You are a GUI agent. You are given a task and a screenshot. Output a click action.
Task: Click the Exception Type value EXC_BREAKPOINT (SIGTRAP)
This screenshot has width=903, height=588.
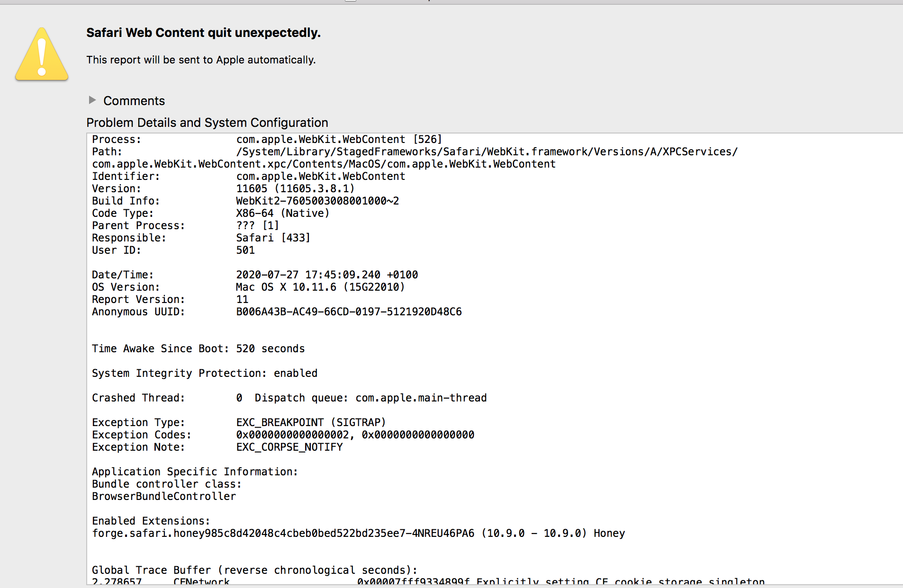[x=311, y=422]
